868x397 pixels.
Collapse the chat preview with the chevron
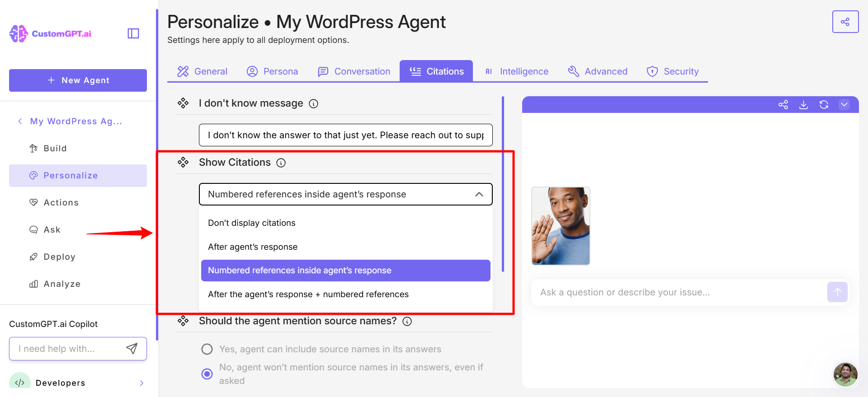coord(844,105)
